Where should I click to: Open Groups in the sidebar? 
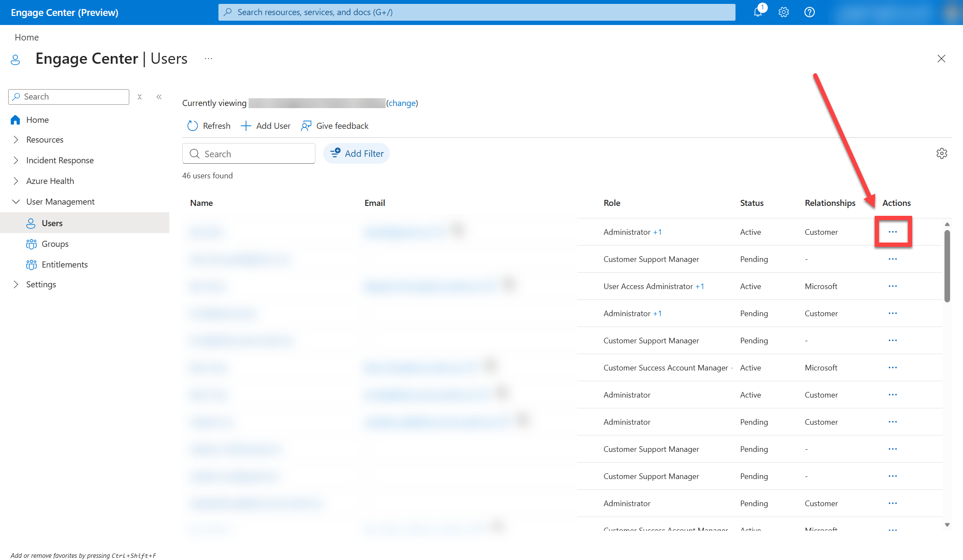click(55, 244)
